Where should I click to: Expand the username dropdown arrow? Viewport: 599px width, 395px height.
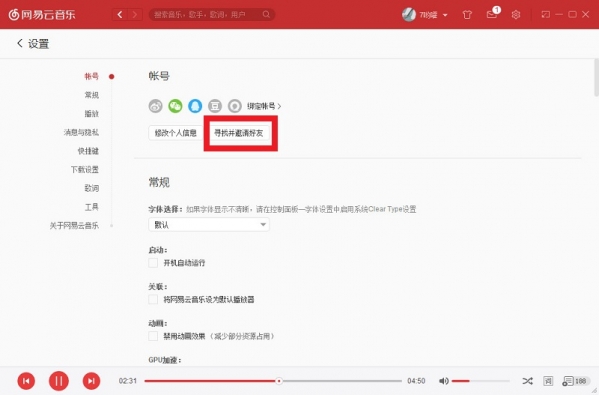445,15
